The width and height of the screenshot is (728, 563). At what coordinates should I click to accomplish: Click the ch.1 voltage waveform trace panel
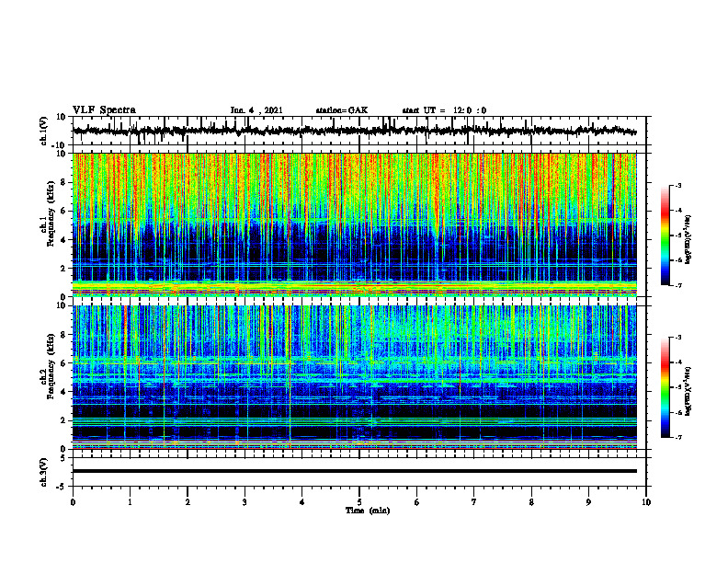(359, 131)
